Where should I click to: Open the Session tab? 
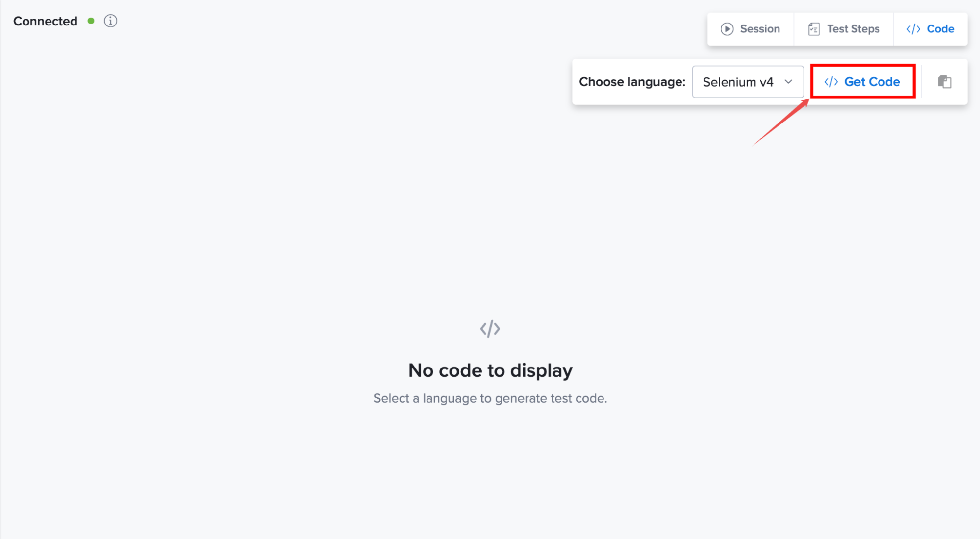[x=751, y=29]
